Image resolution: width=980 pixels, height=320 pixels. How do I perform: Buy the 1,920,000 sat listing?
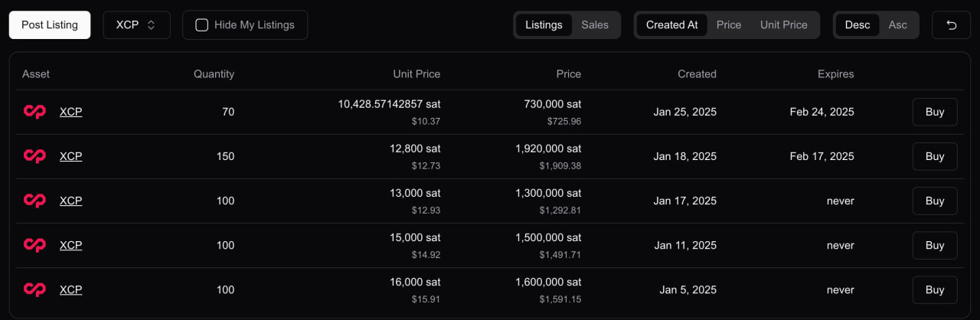pos(935,156)
